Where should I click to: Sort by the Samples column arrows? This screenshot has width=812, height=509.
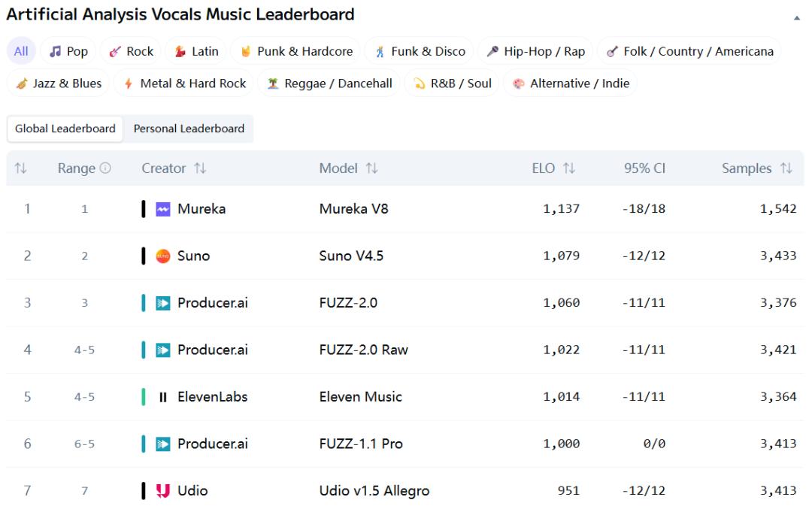point(786,168)
